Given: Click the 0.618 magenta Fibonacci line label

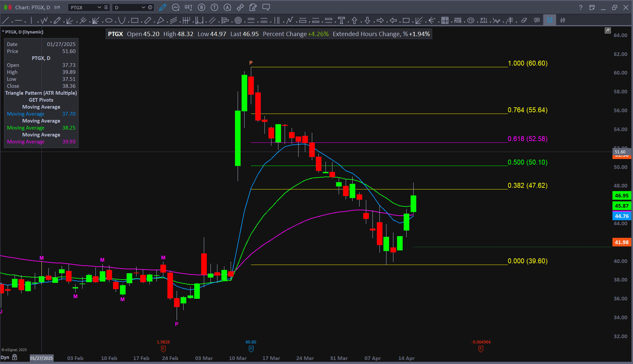Looking at the screenshot, I should click(x=527, y=139).
